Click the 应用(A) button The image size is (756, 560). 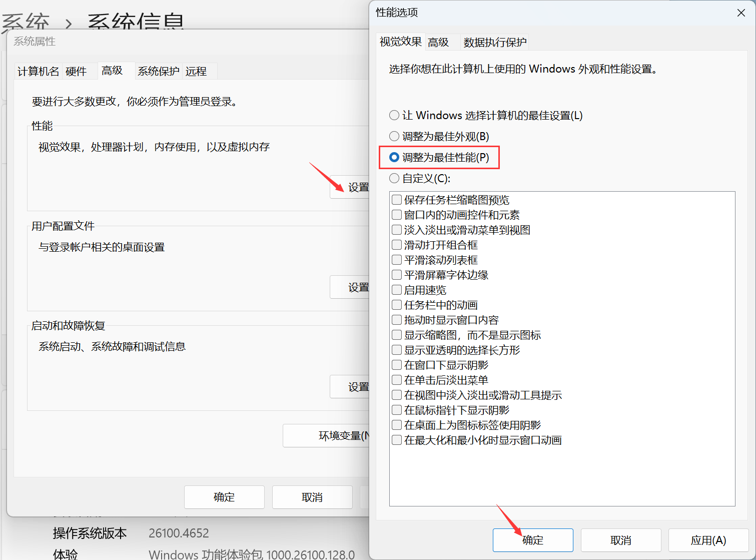[x=708, y=540]
